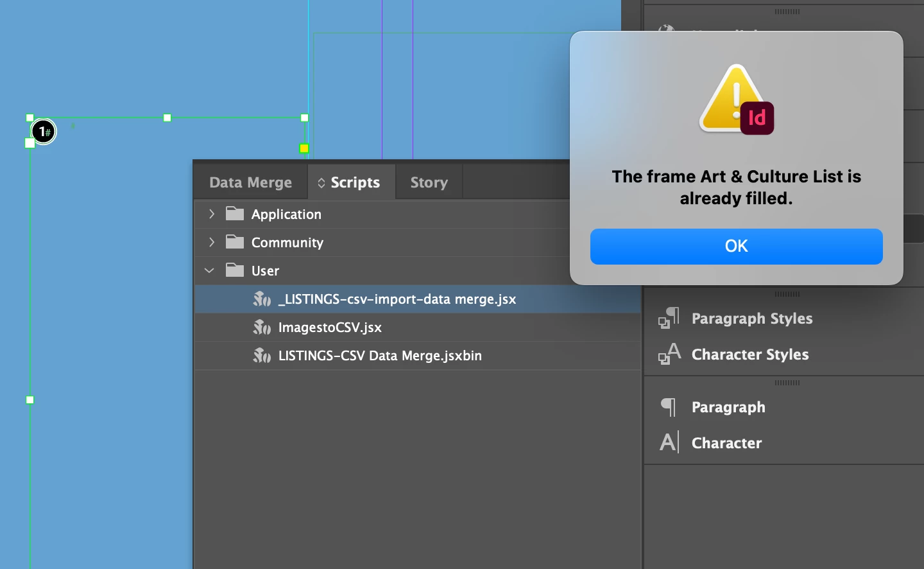This screenshot has height=569, width=924.
Task: Click the User folder icon
Action: tap(235, 270)
